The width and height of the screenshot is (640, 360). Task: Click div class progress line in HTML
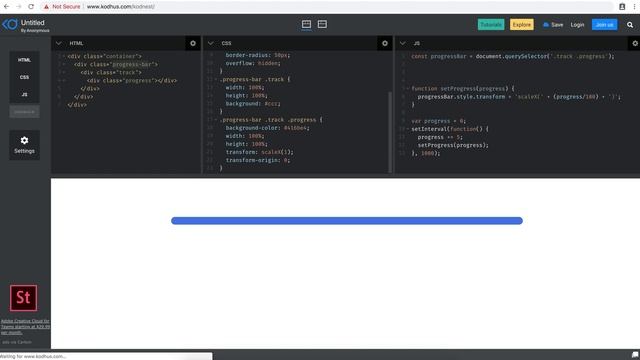tap(132, 81)
